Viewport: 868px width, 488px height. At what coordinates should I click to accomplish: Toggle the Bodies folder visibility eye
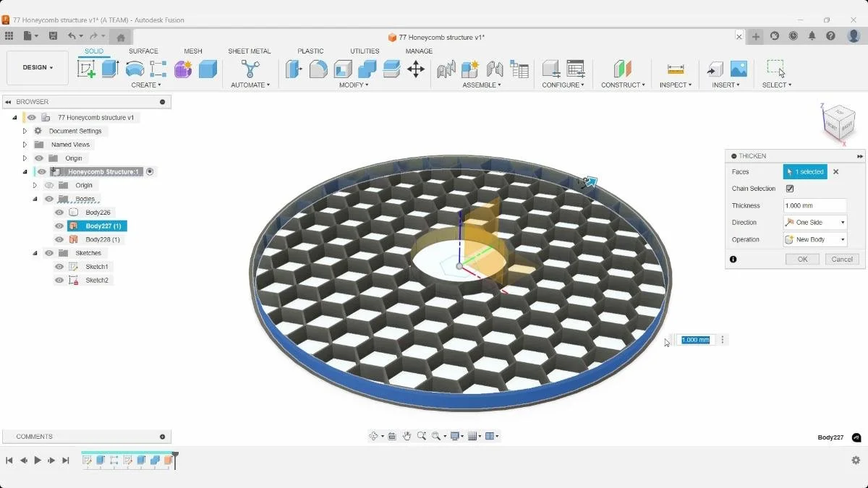click(49, 199)
